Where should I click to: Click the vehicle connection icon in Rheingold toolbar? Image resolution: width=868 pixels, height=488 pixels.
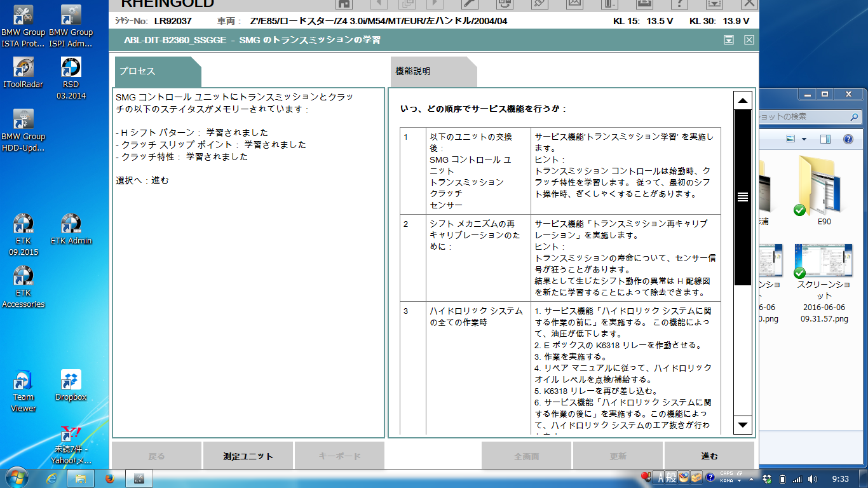(506, 4)
